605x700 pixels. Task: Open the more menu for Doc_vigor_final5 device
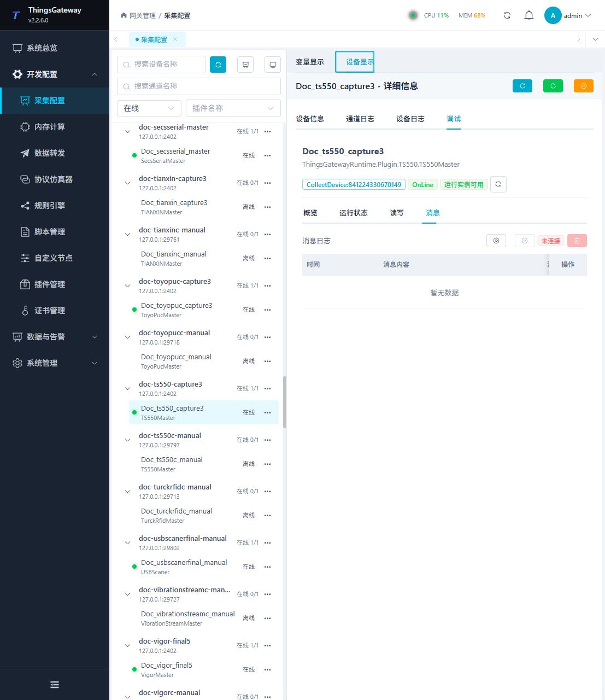click(268, 669)
